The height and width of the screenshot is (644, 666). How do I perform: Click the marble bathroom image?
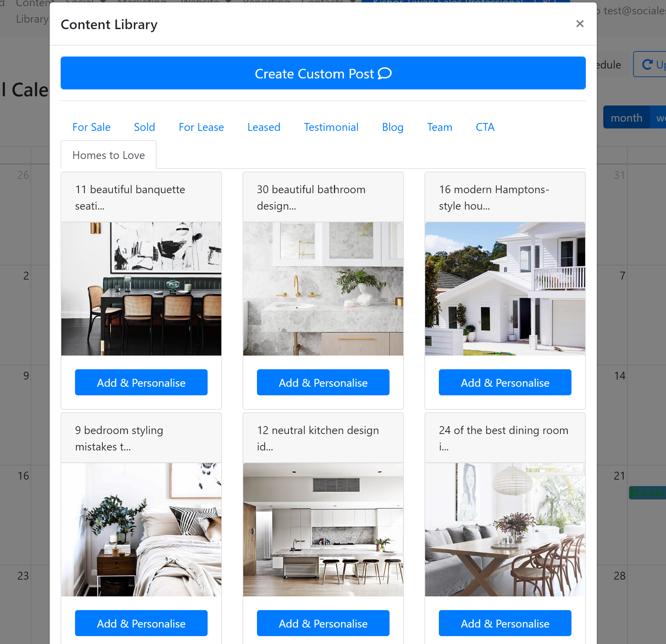pos(323,288)
